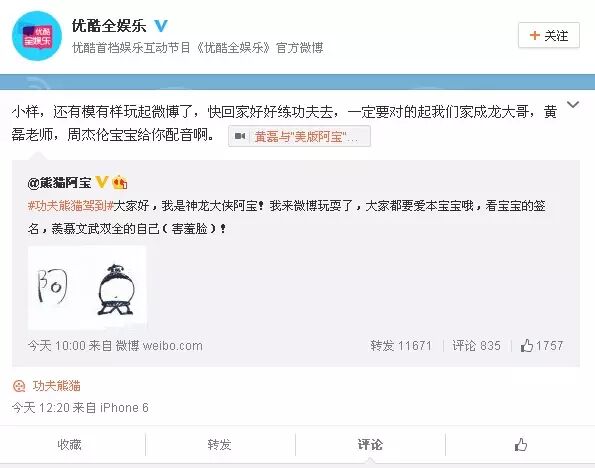Viewport: 595px width, 468px height.
Task: Click the movie reel icon beside 功夫熊猫
Action: 19,386
